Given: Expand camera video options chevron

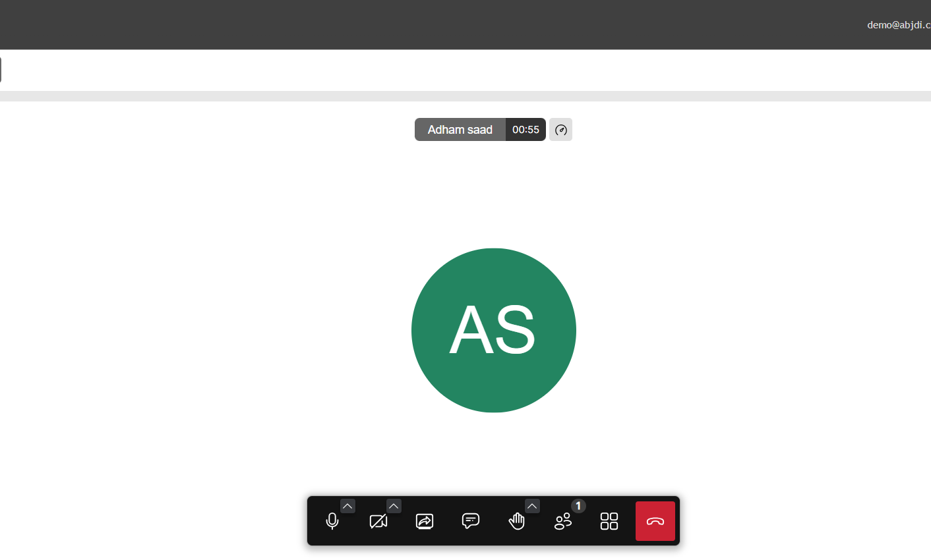Looking at the screenshot, I should point(394,506).
